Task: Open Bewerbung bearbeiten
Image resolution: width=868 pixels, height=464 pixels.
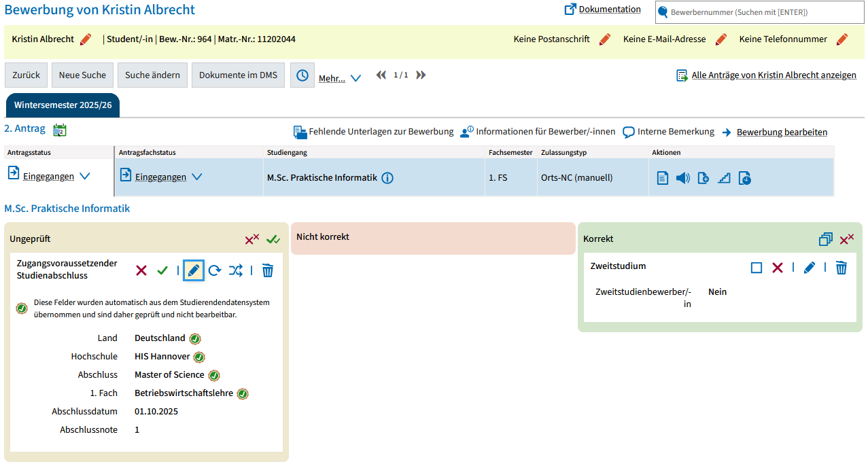Action: point(782,132)
